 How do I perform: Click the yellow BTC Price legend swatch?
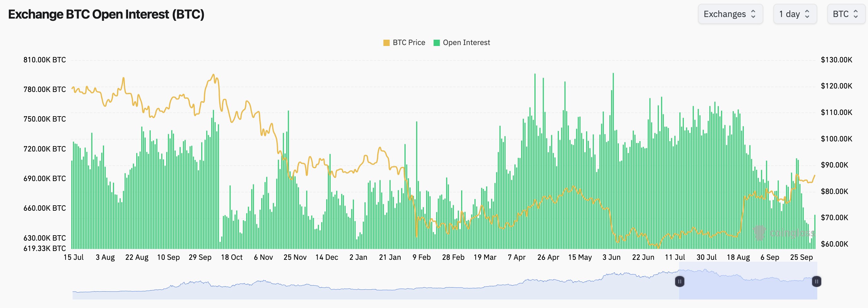coord(386,43)
